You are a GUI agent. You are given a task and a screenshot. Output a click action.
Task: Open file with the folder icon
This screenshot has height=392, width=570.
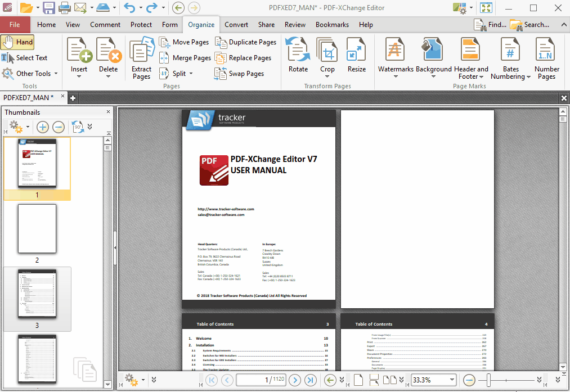click(x=26, y=8)
